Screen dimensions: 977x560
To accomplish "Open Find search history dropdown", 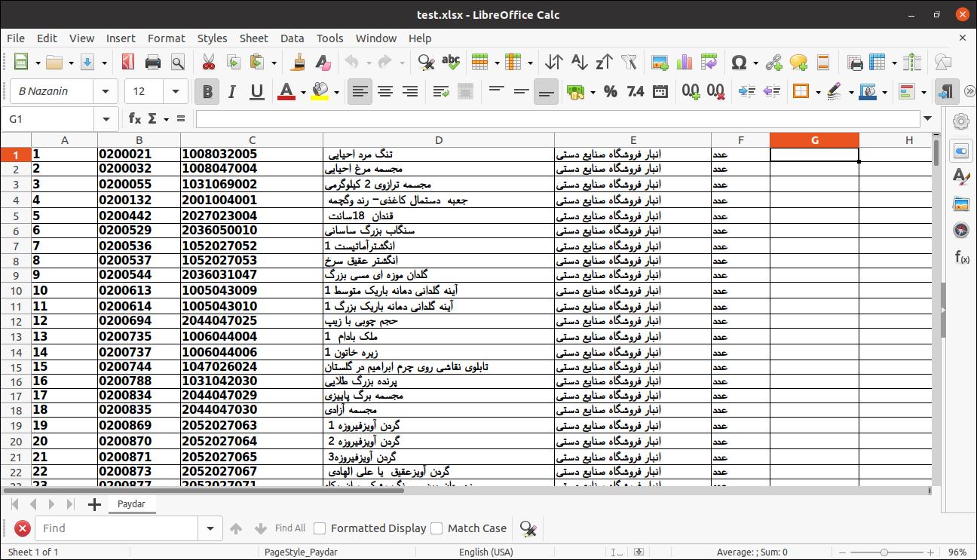I will (x=210, y=528).
